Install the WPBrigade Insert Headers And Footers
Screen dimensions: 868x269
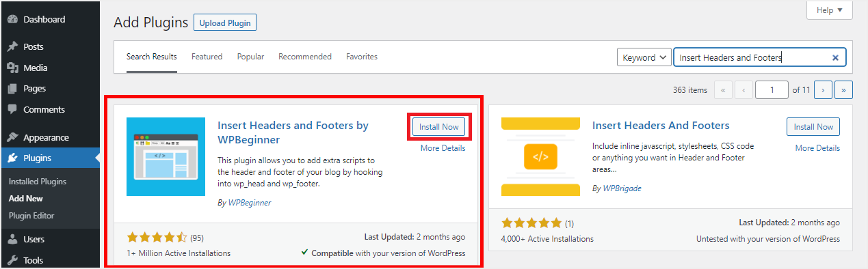[813, 127]
